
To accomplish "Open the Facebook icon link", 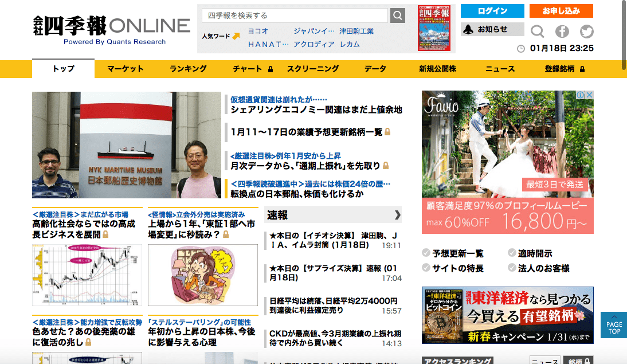I will click(x=562, y=32).
